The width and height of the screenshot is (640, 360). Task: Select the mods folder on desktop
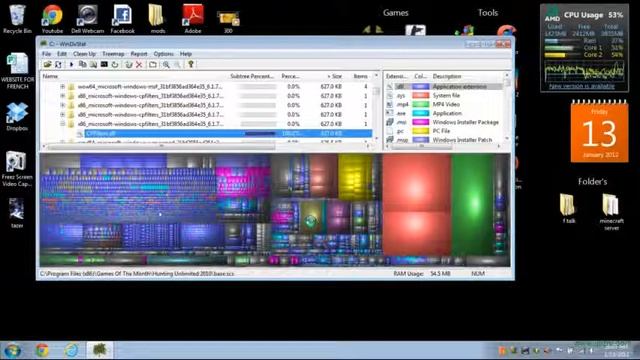pyautogui.click(x=158, y=19)
